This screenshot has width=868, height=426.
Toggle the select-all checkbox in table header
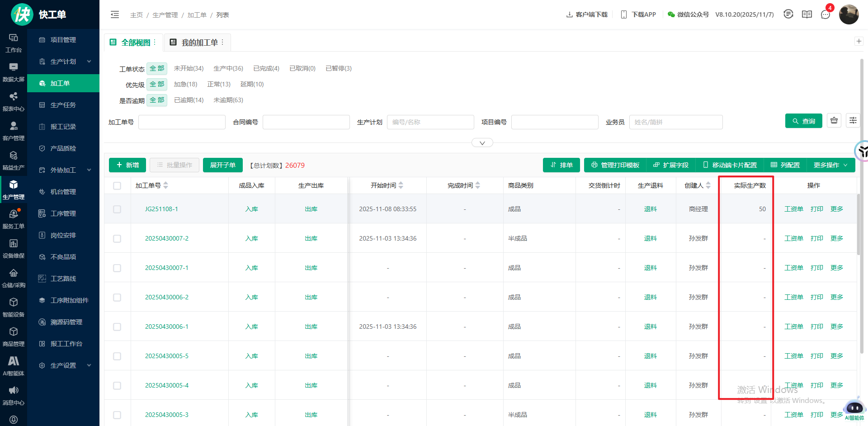coord(117,186)
